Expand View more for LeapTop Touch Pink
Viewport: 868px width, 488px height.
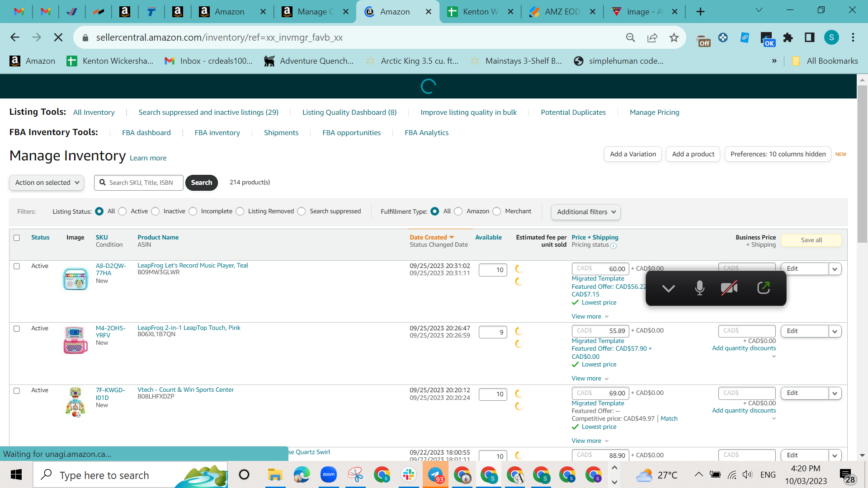click(590, 378)
